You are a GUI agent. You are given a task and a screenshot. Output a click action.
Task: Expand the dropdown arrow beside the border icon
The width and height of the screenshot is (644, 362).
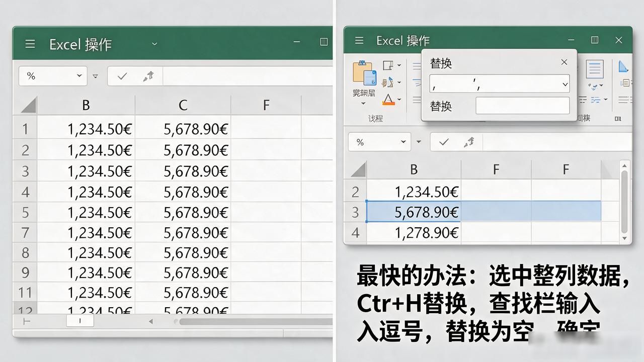(x=399, y=65)
